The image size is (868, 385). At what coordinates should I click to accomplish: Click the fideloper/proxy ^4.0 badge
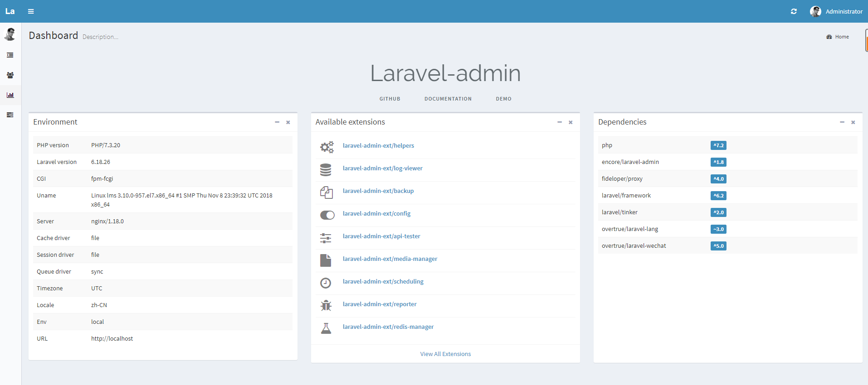click(x=718, y=179)
